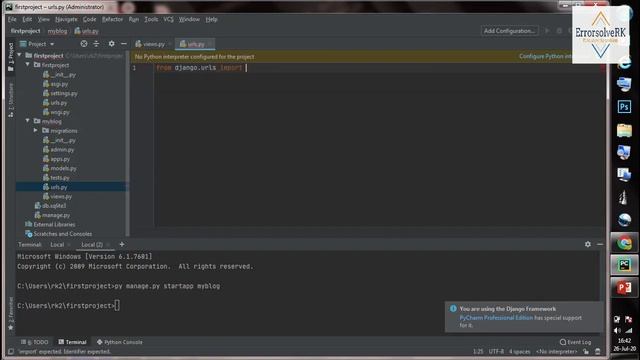Click firstproject in the breadcrumb bar
This screenshot has height=360, width=640.
25,31
